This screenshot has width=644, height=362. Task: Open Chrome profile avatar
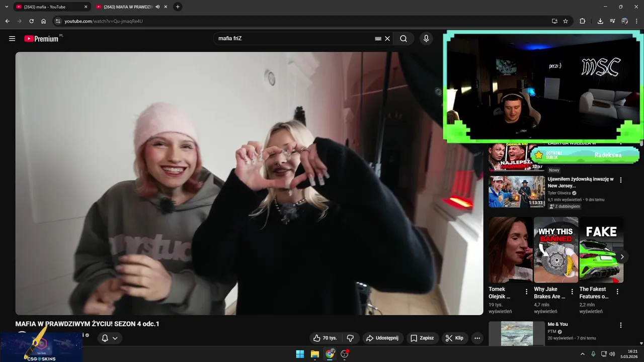[x=624, y=21]
